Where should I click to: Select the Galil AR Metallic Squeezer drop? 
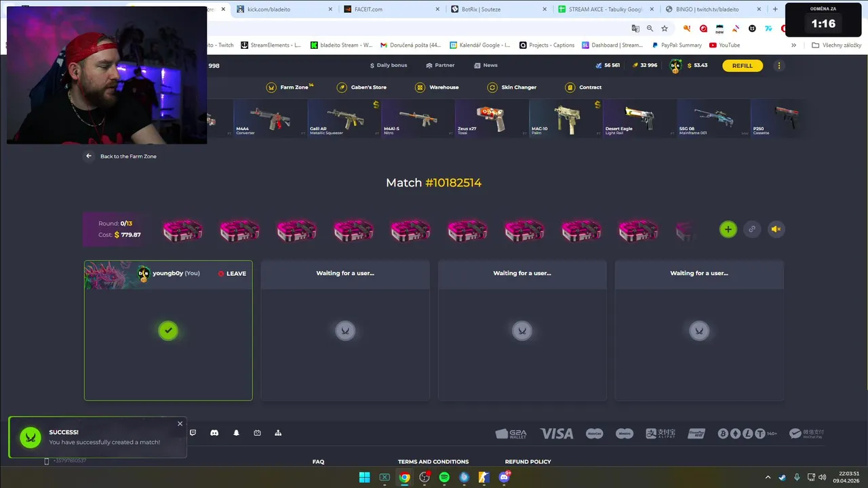[344, 118]
